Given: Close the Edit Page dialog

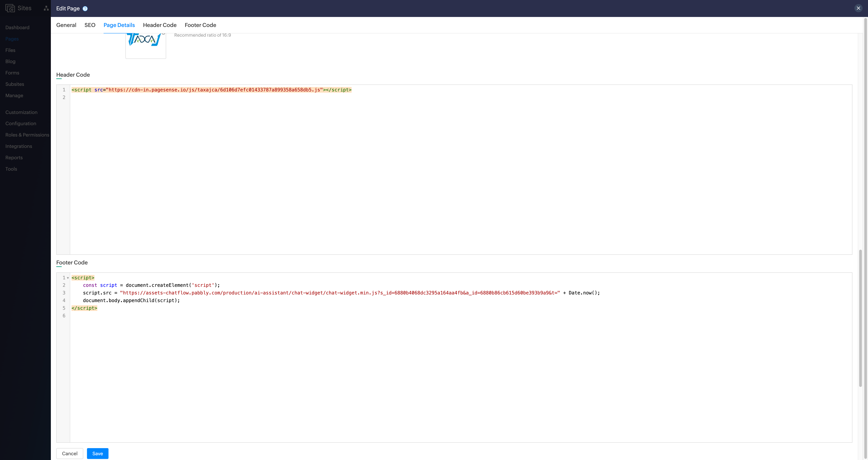Looking at the screenshot, I should [x=858, y=8].
